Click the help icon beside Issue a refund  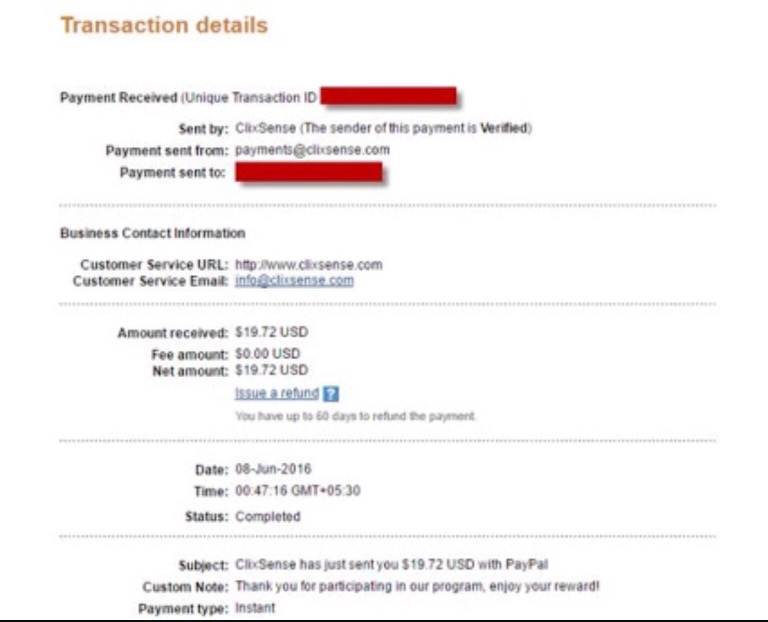pyautogui.click(x=332, y=394)
